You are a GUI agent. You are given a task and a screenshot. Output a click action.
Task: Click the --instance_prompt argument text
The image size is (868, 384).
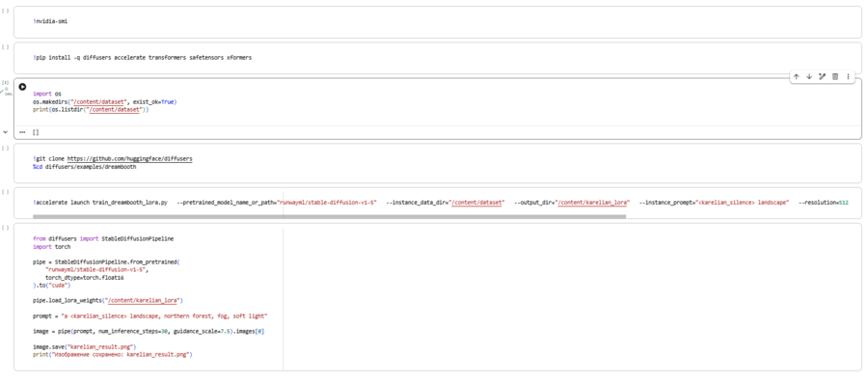[x=714, y=203]
